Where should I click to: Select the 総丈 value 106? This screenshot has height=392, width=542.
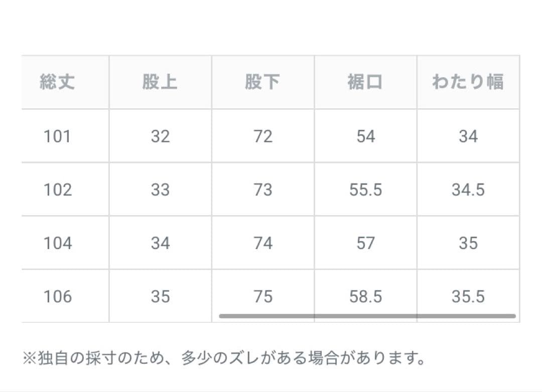tap(57, 296)
